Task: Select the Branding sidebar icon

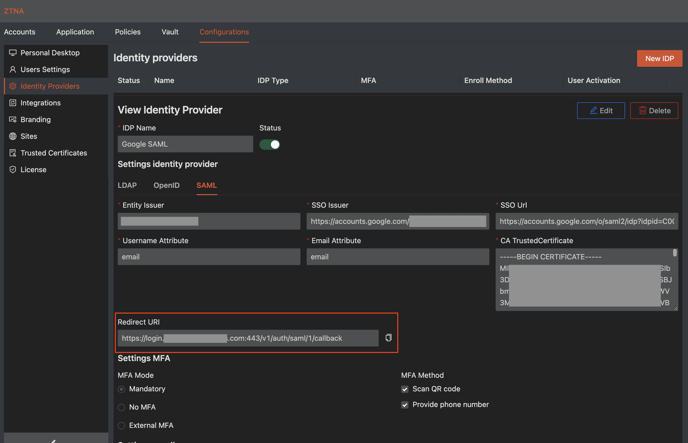Action: (13, 120)
